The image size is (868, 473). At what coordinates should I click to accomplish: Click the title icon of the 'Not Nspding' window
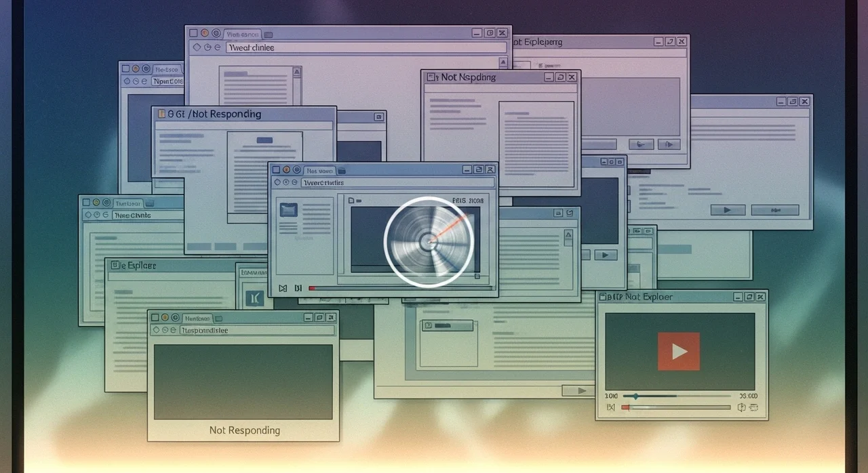click(x=431, y=77)
